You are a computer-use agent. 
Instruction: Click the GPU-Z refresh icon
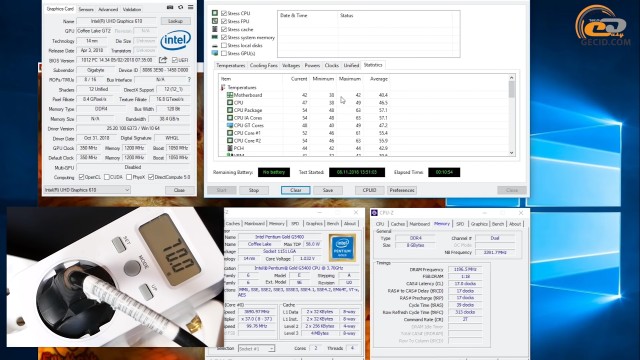pyautogui.click(x=180, y=8)
